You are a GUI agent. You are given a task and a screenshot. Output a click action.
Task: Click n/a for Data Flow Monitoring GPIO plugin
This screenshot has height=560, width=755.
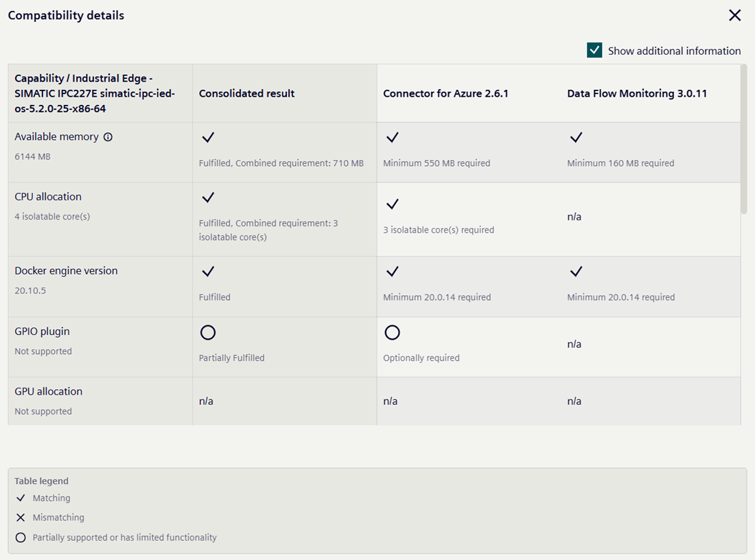tap(574, 344)
